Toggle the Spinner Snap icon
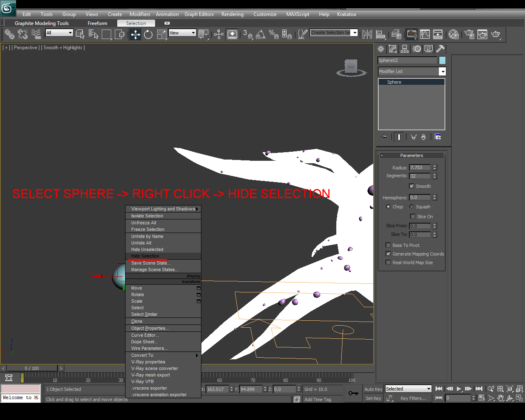Image resolution: width=525 pixels, height=420 pixels. pos(287,34)
